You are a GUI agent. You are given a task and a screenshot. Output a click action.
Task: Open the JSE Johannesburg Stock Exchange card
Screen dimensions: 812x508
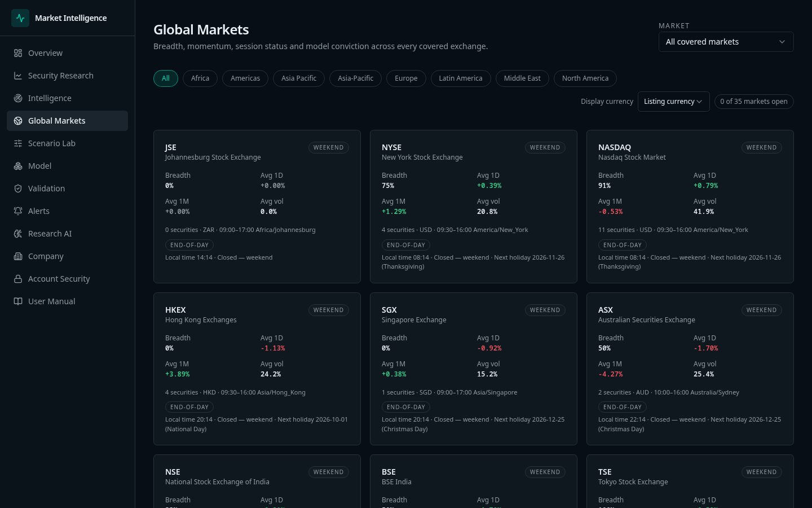pyautogui.click(x=257, y=207)
